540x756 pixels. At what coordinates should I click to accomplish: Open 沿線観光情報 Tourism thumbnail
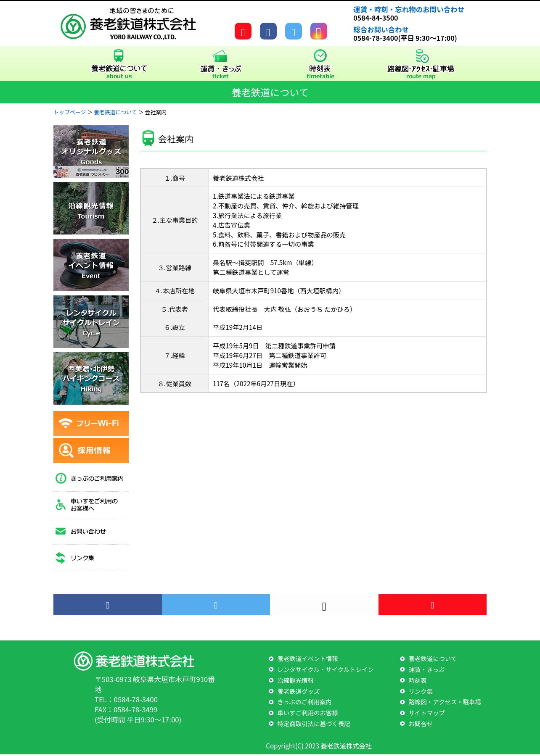click(91, 208)
